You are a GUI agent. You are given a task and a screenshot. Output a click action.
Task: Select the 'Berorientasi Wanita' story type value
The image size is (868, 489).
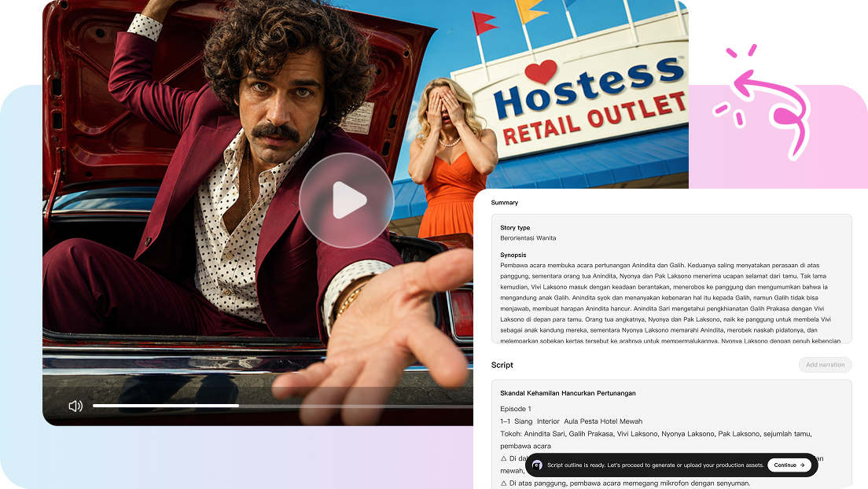coord(528,238)
